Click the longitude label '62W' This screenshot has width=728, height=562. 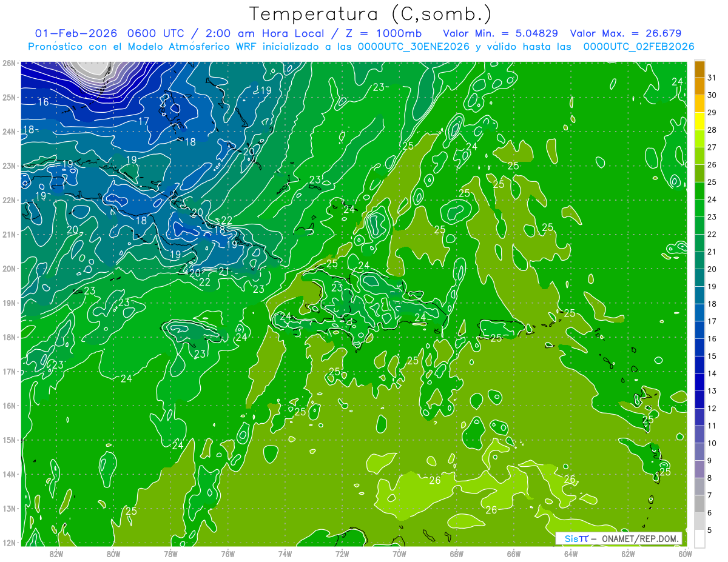pos(628,554)
